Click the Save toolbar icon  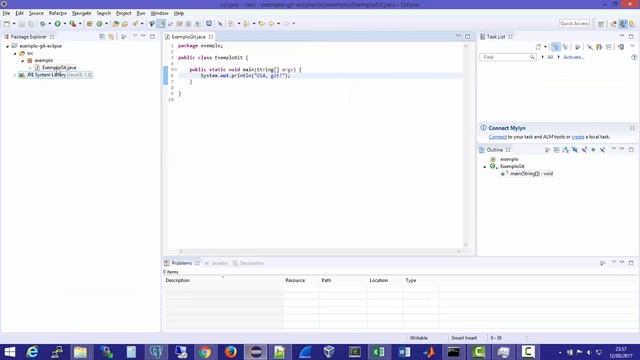[x=22, y=24]
